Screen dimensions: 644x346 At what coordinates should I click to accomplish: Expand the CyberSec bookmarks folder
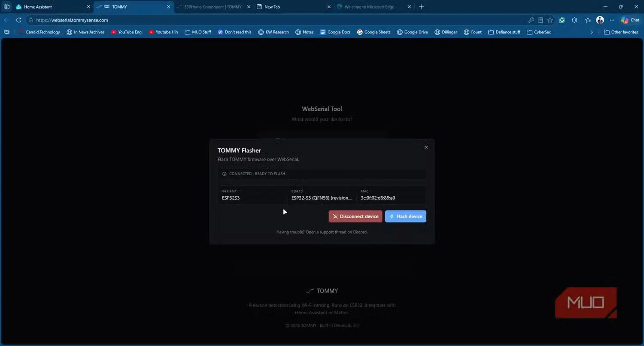pyautogui.click(x=539, y=32)
